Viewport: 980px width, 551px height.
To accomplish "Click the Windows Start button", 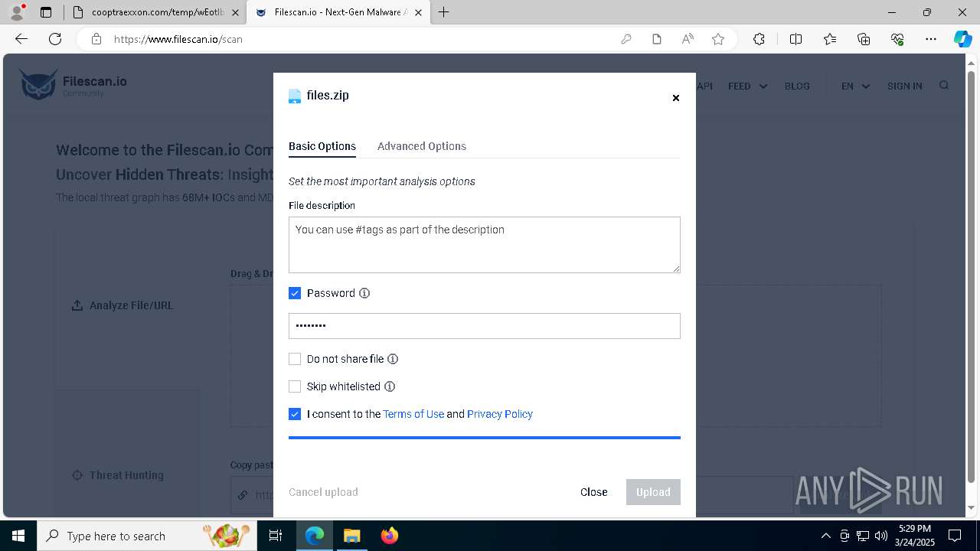I will click(x=18, y=536).
